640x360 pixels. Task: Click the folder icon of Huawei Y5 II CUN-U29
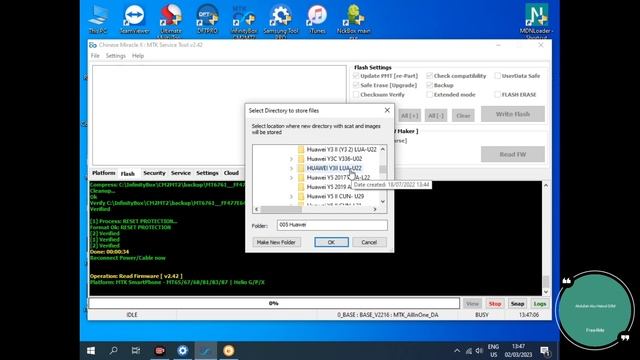(x=301, y=196)
